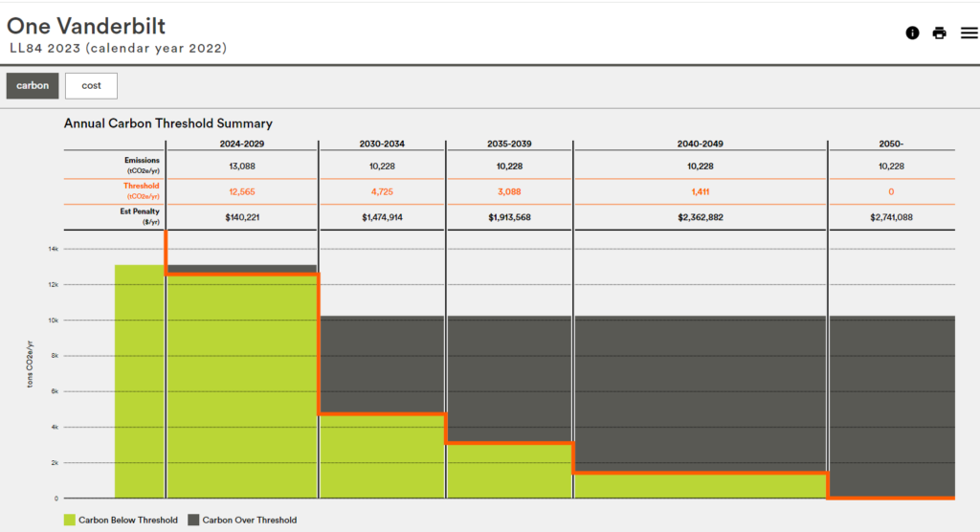Click the 12,565 threshold value

[x=241, y=191]
